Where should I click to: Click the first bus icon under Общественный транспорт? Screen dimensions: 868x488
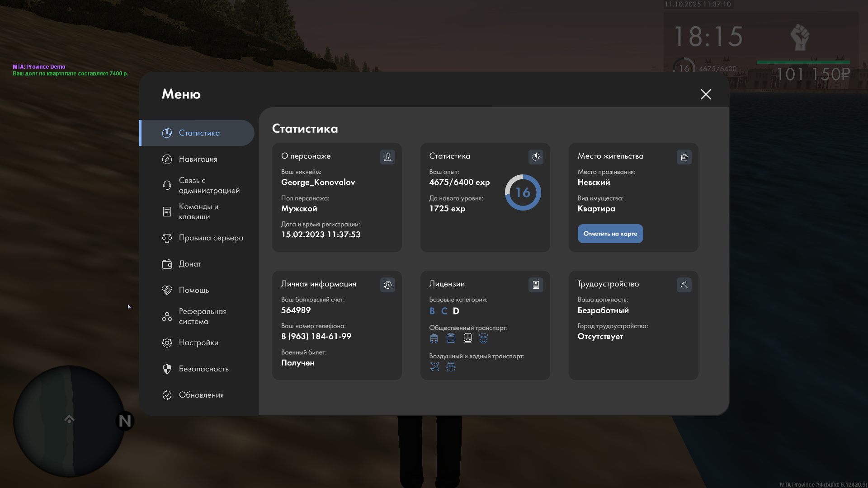pos(434,338)
